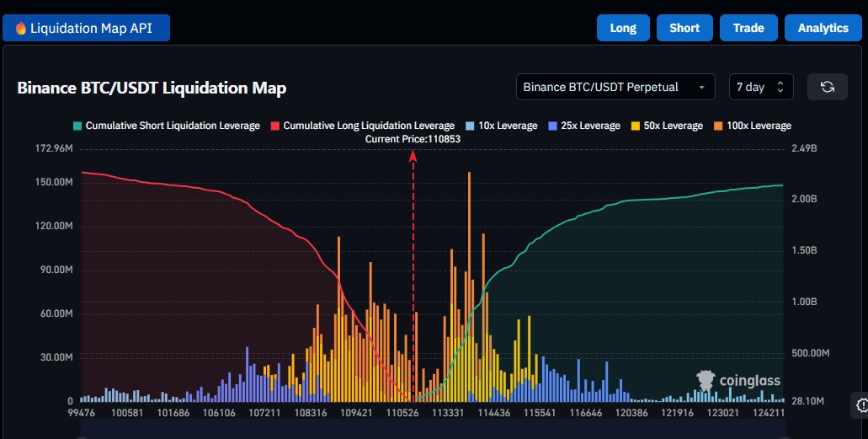The height and width of the screenshot is (439, 868).
Task: Click the 120.00M y-axis label
Action: (54, 226)
